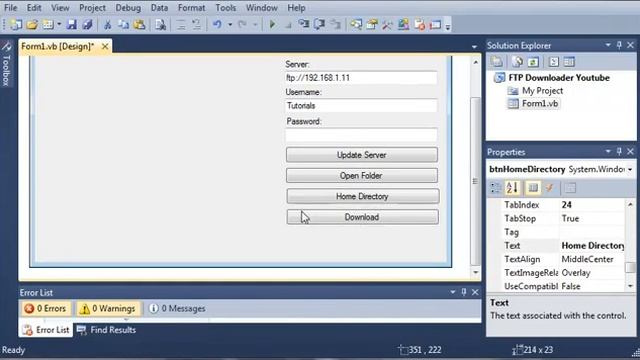Click the Step Over debug icon
The height and width of the screenshot is (360, 640).
tap(319, 24)
